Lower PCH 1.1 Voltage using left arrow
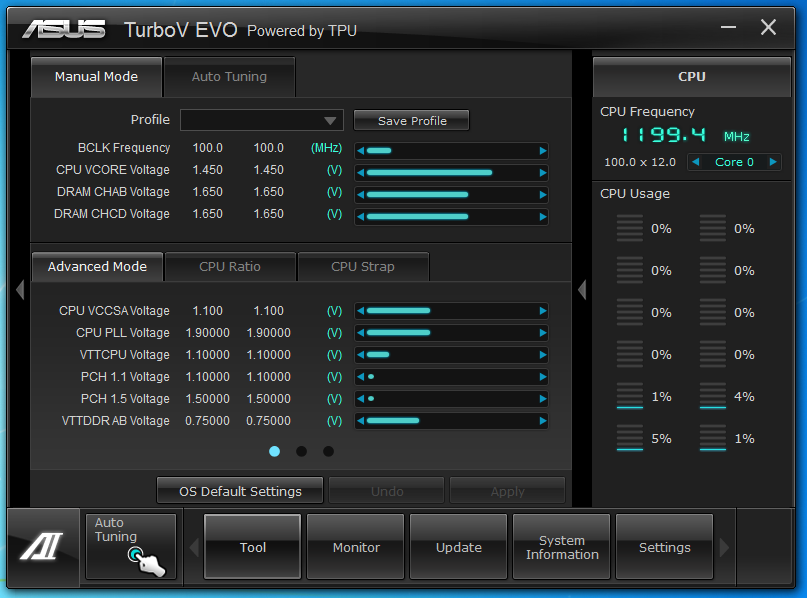Viewport: 807px width, 598px height. tap(361, 377)
